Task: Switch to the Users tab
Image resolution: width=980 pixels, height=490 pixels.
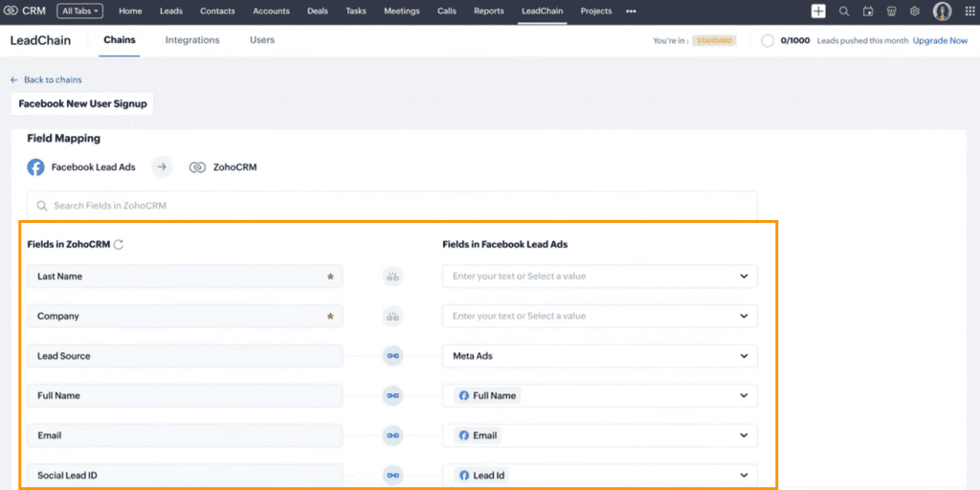Action: coord(262,40)
